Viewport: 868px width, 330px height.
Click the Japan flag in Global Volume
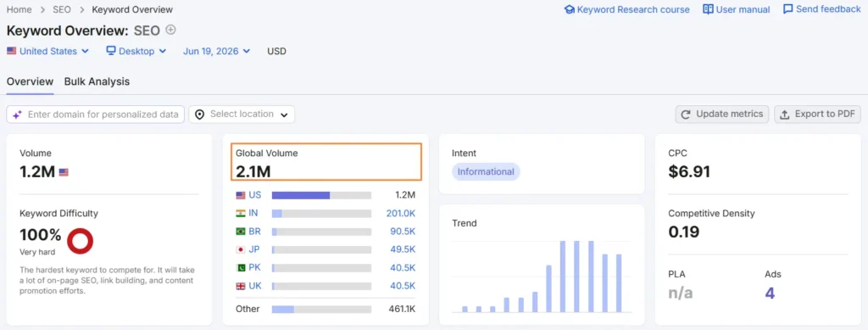[x=240, y=249]
